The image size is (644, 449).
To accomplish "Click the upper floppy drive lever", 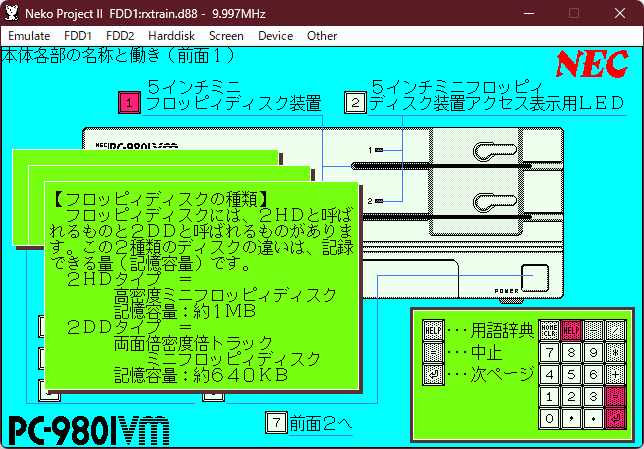I will pos(494,151).
